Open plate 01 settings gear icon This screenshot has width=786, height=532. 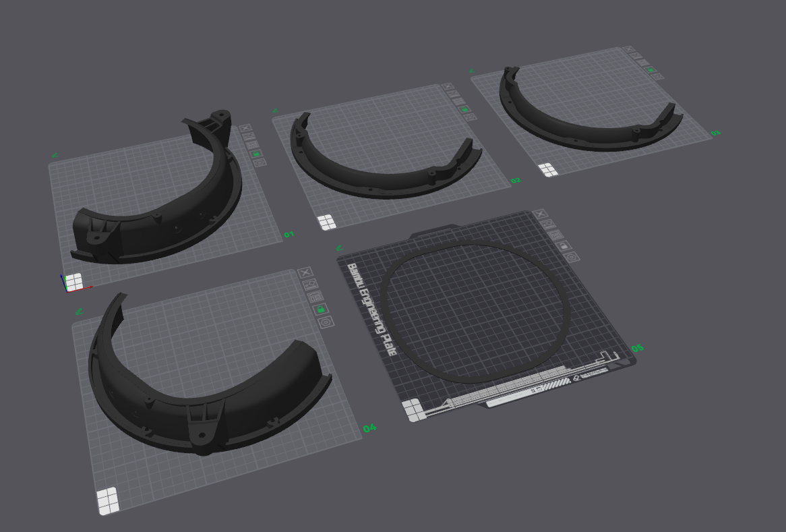pyautogui.click(x=260, y=162)
